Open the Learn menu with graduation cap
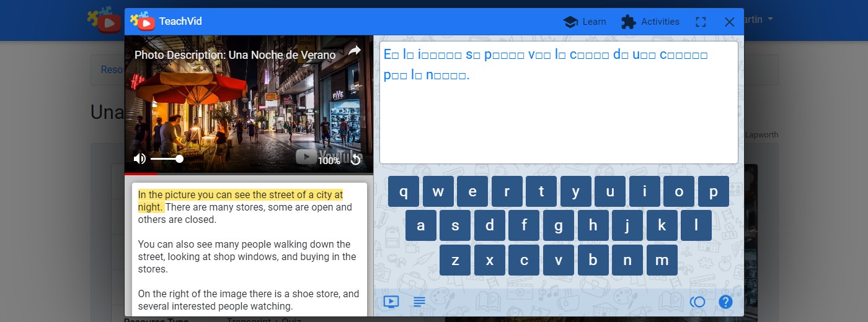 pos(584,22)
